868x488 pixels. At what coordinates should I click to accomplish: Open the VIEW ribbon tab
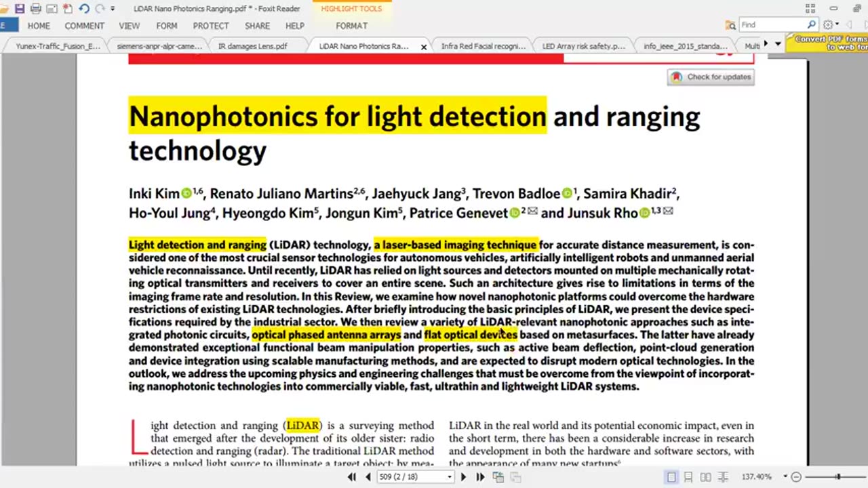pos(130,26)
